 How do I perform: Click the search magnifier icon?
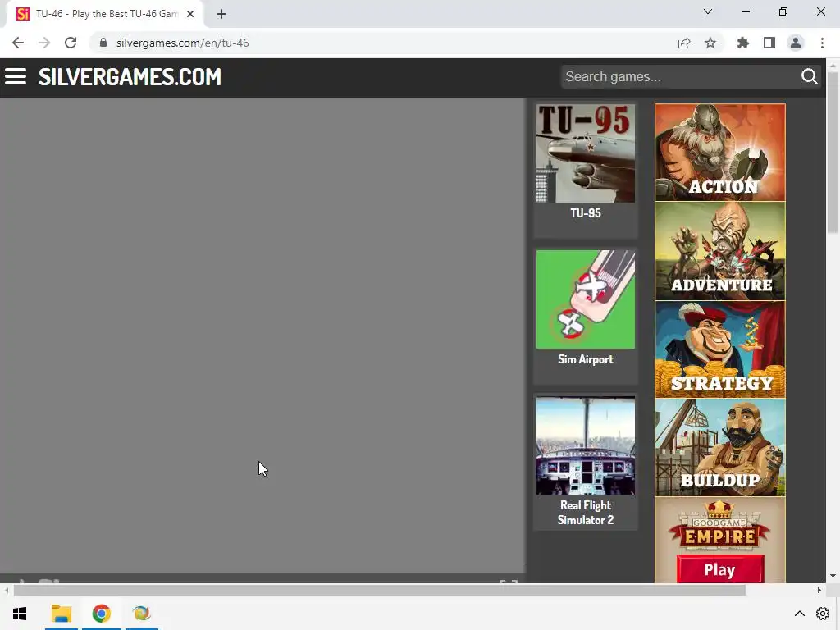pos(809,76)
